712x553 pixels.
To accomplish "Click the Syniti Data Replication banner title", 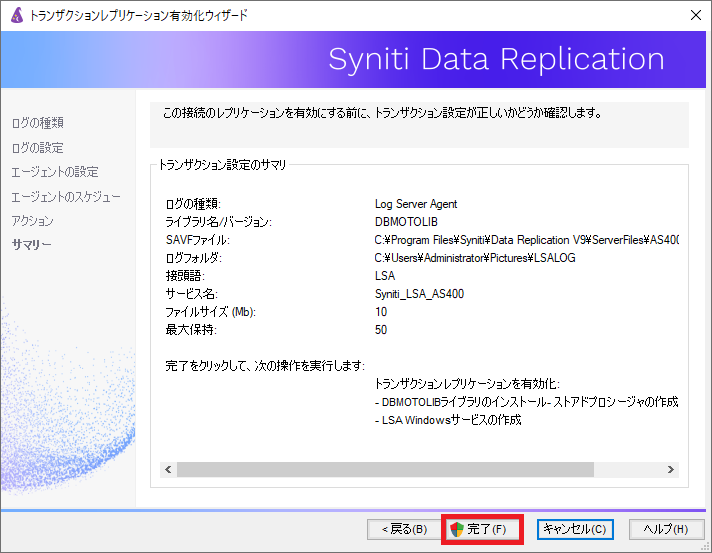I will 496,59.
